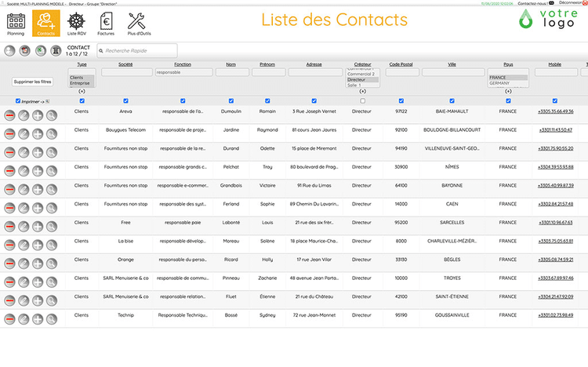Viewport: 588px width, 367px height.
Task: Open Liste RDV ship wheel icon
Action: click(77, 24)
